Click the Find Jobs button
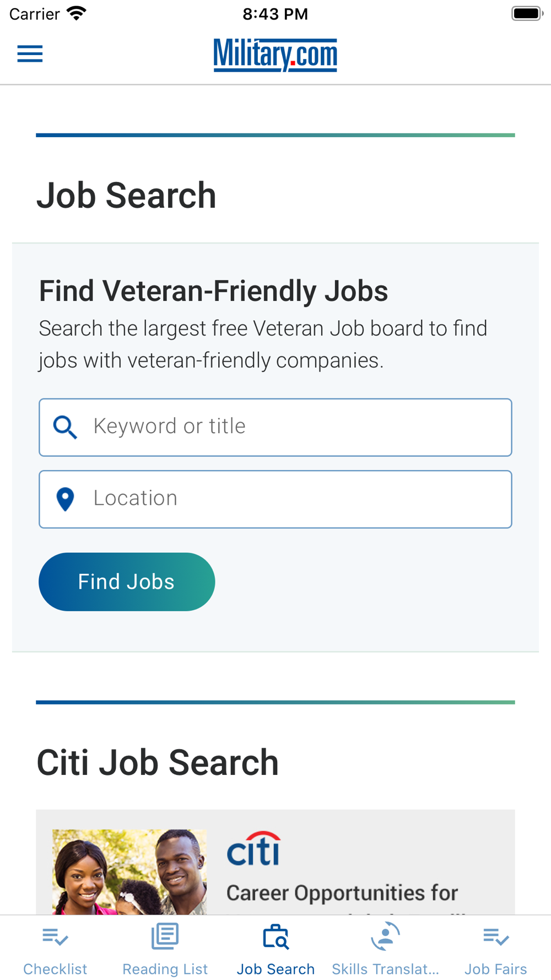This screenshot has width=551, height=980. point(127,581)
